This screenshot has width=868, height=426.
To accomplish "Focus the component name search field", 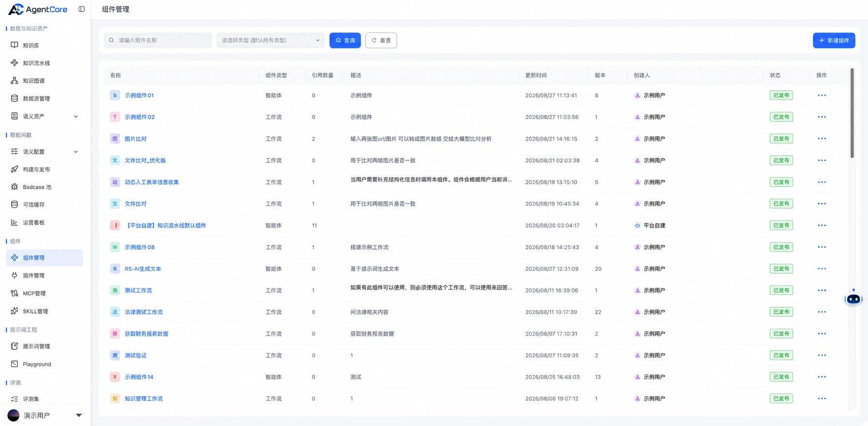I will (158, 40).
